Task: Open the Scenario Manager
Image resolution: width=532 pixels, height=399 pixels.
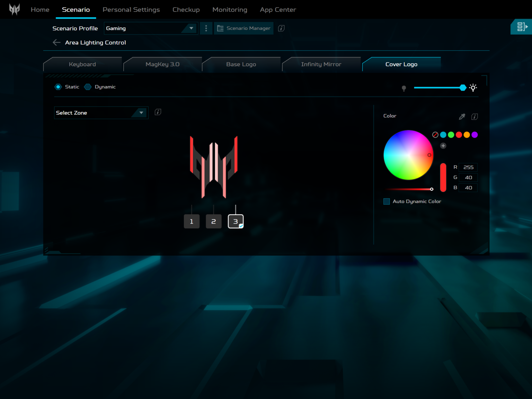Action: tap(243, 28)
